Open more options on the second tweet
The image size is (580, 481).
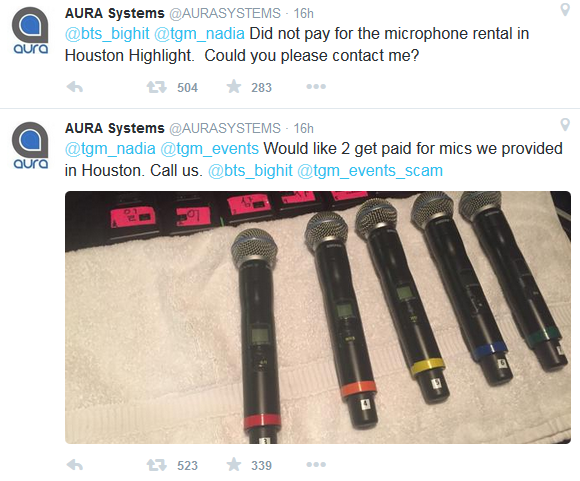pyautogui.click(x=316, y=464)
